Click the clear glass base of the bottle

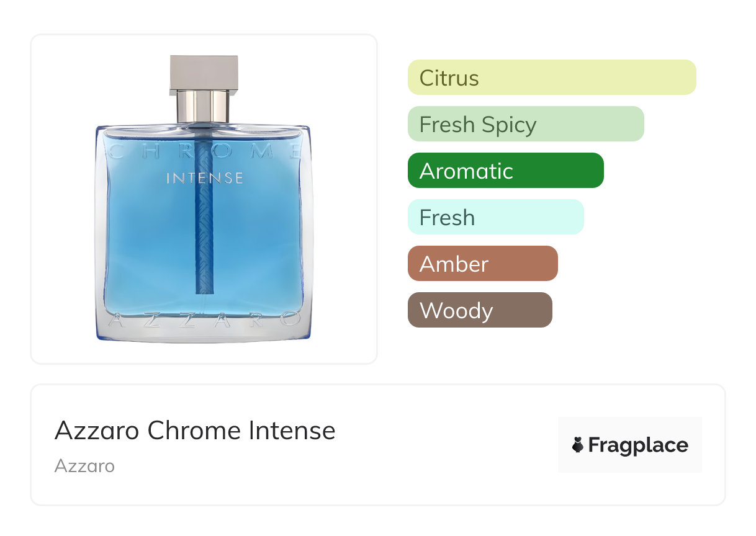[204, 335]
